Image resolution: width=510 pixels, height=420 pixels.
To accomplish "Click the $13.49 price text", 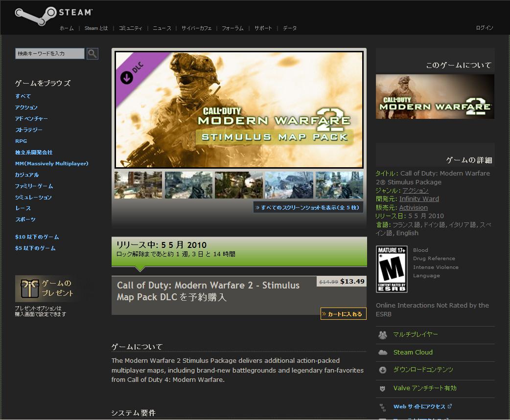I will (352, 281).
